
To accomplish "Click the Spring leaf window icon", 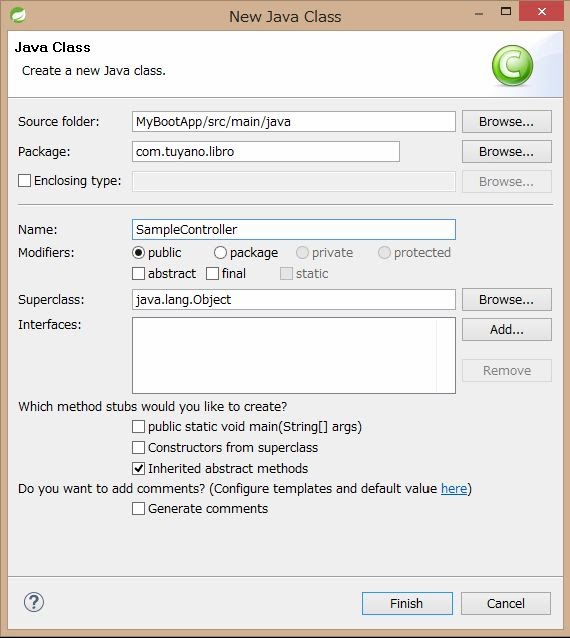I will click(18, 15).
